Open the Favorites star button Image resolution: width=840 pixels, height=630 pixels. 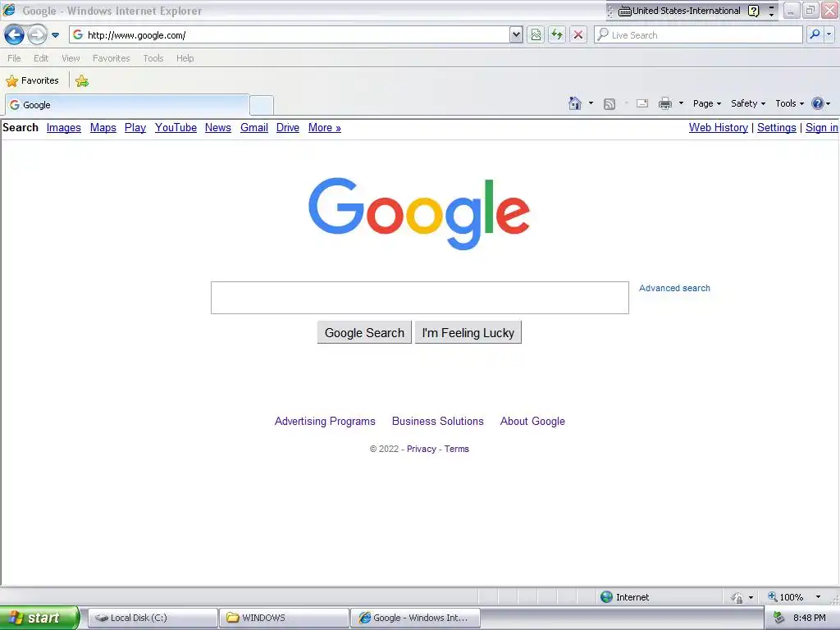pyautogui.click(x=32, y=81)
